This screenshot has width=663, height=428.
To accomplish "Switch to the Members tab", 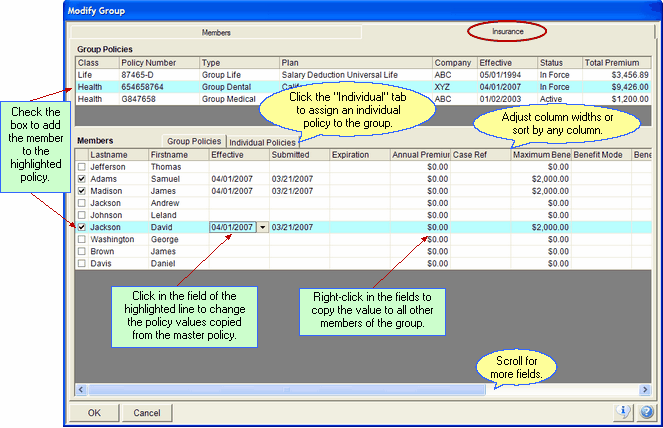I will tap(216, 32).
